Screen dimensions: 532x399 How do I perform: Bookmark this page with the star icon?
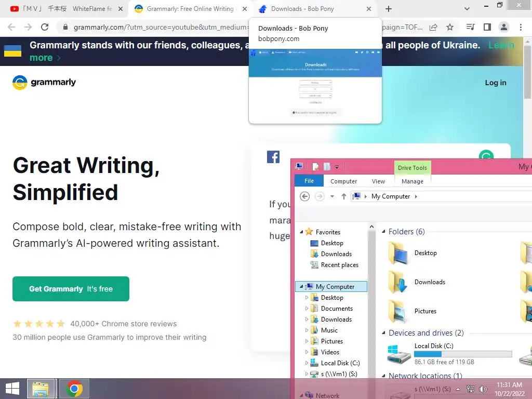[x=450, y=27]
